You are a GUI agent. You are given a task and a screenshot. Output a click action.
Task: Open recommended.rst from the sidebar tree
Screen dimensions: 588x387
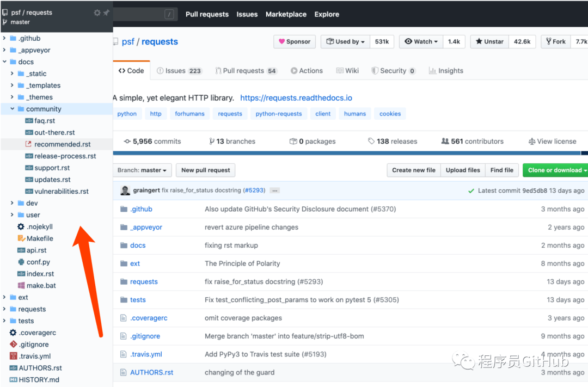pyautogui.click(x=62, y=144)
